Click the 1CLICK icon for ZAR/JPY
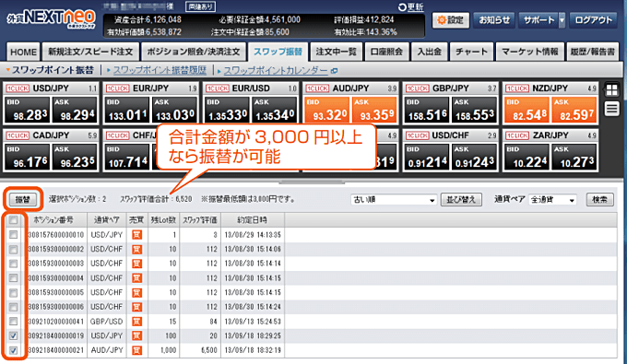 point(516,135)
